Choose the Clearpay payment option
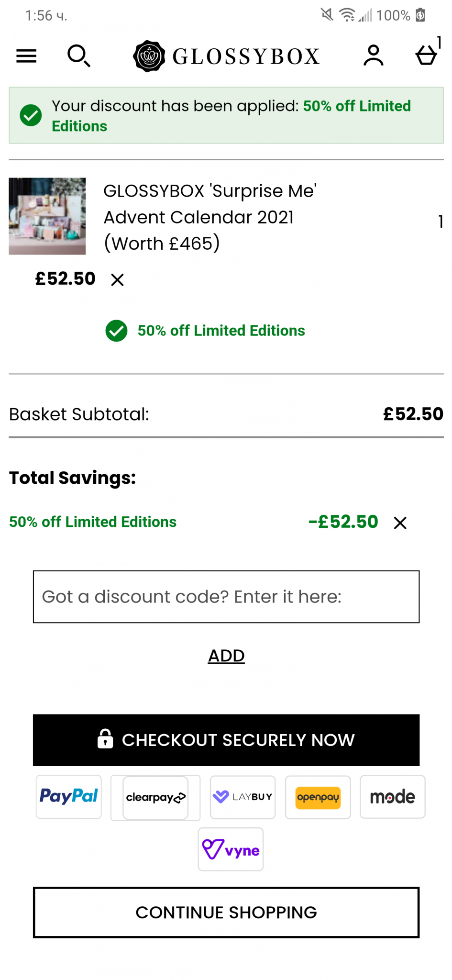452x980 pixels. point(155,797)
